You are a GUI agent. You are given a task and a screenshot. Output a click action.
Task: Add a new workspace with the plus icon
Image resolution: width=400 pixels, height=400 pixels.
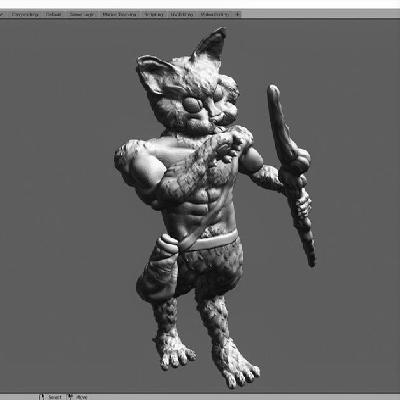237,14
